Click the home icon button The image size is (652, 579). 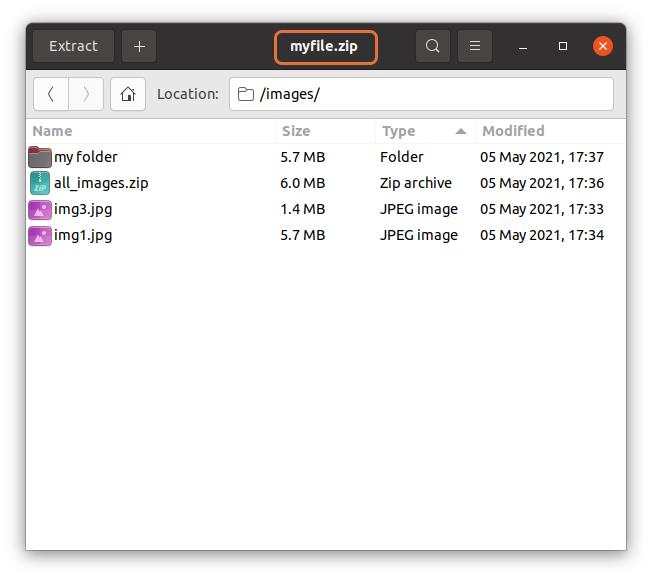click(x=128, y=94)
